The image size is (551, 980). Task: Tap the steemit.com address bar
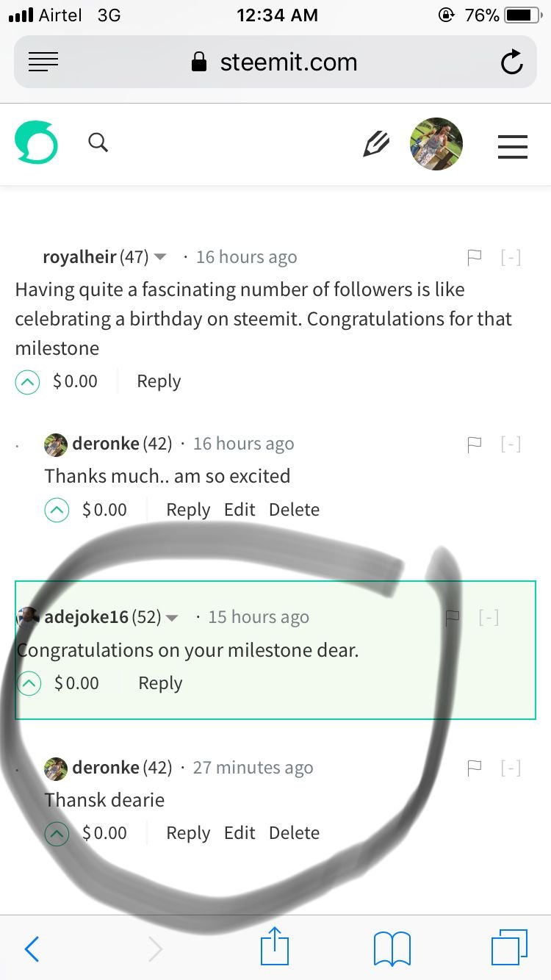[x=274, y=62]
